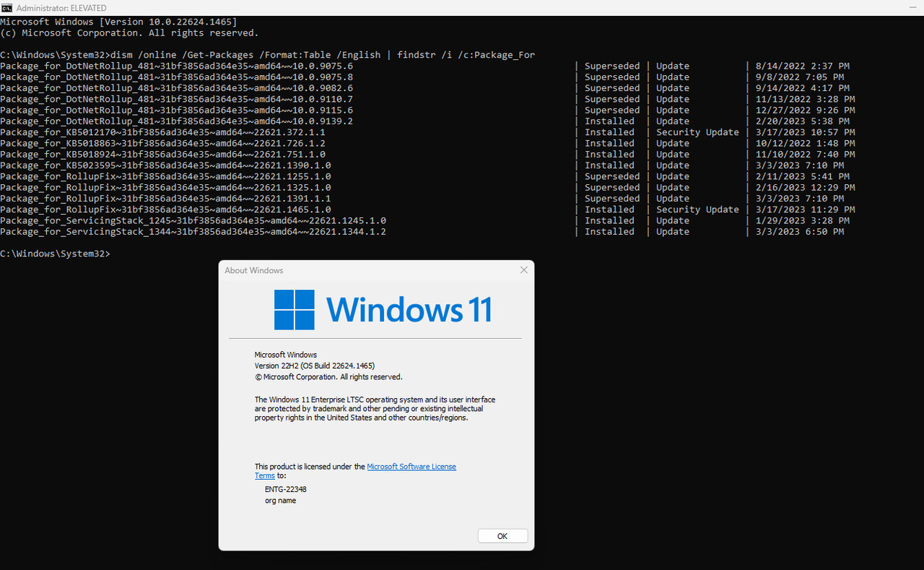Viewport: 924px width, 570px height.
Task: Click the 3/3/2023 6:50 PM timestamp
Action: click(x=800, y=232)
